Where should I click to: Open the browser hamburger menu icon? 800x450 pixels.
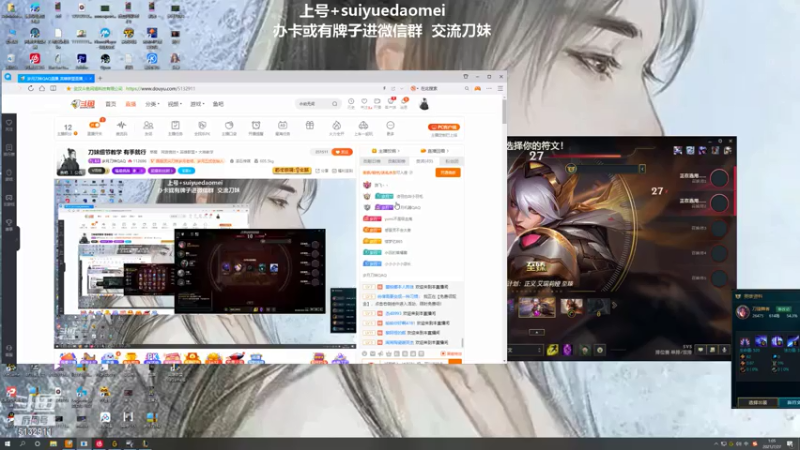point(501,88)
